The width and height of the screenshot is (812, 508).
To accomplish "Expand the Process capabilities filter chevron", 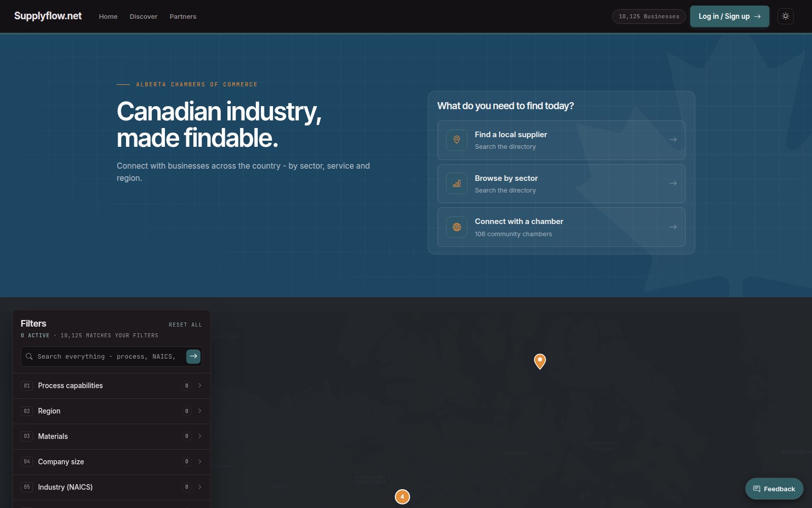I will (x=199, y=386).
